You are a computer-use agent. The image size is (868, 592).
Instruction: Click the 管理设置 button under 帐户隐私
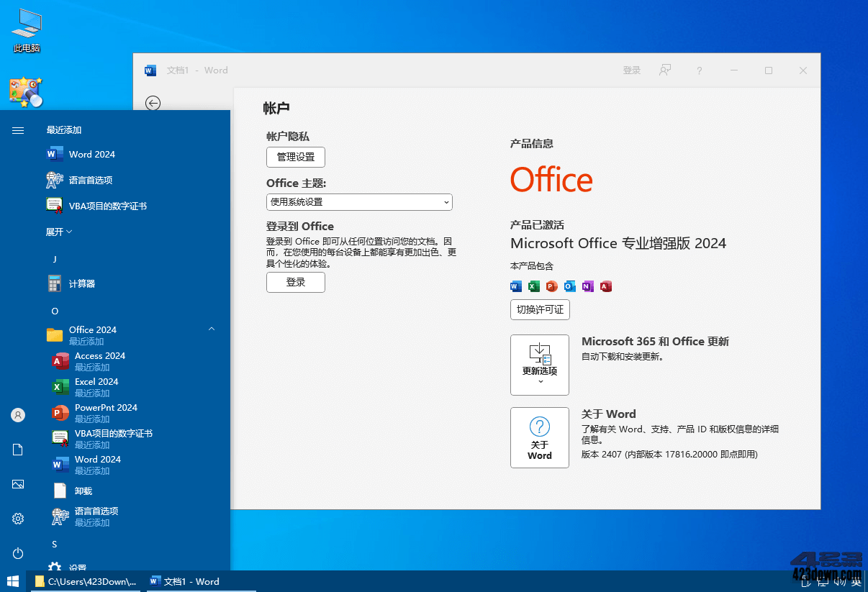point(295,157)
